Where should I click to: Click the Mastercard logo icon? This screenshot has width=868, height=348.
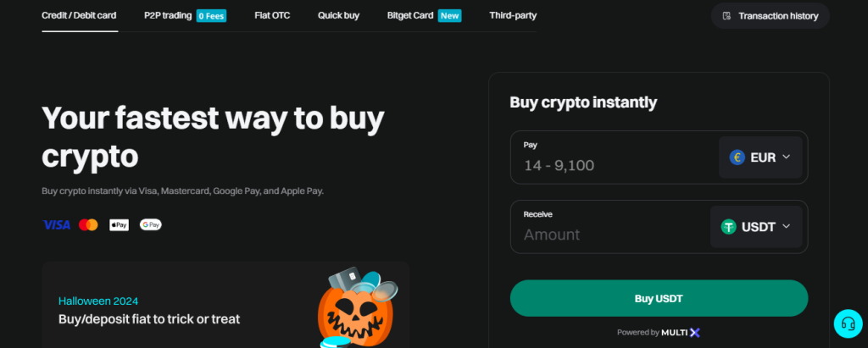88,224
